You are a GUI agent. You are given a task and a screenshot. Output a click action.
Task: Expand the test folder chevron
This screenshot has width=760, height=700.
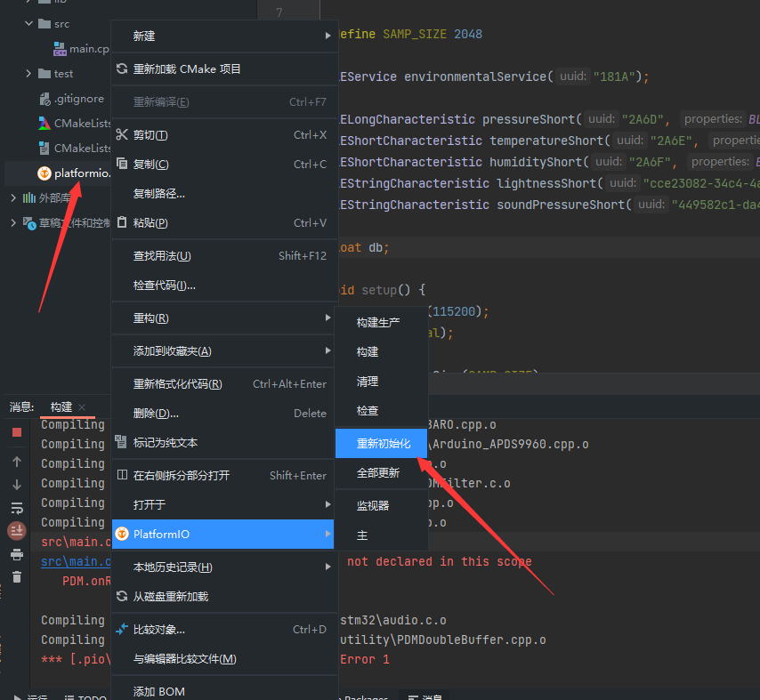click(28, 73)
